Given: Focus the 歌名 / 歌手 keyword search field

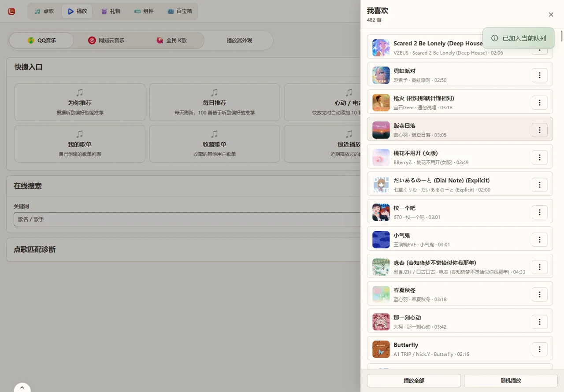Looking at the screenshot, I should pos(187,219).
